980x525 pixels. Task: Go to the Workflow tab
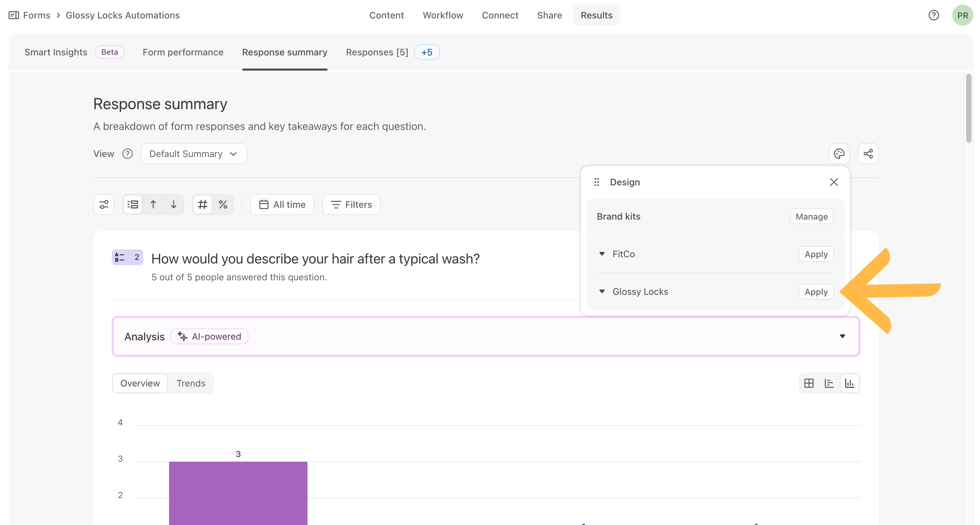click(x=443, y=15)
